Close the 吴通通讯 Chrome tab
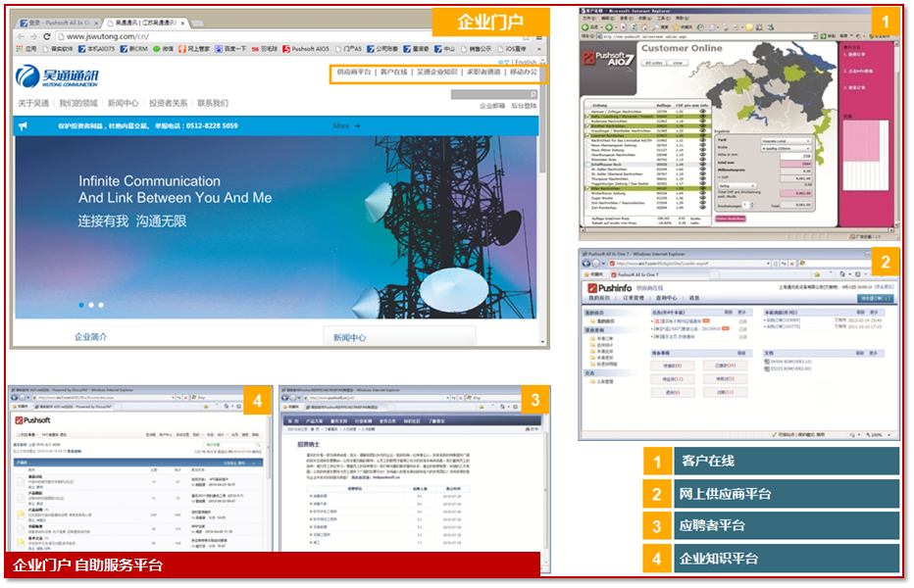The width and height of the screenshot is (914, 588). coord(182,24)
